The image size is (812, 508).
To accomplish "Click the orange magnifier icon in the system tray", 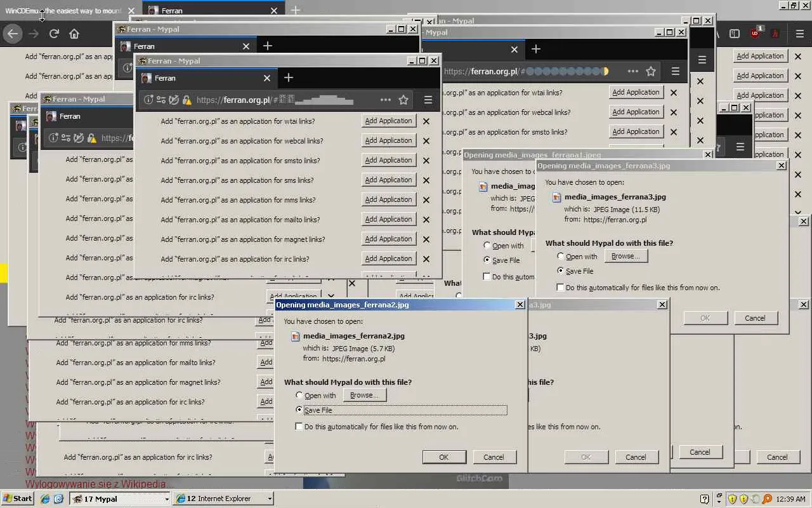I will tap(768, 498).
